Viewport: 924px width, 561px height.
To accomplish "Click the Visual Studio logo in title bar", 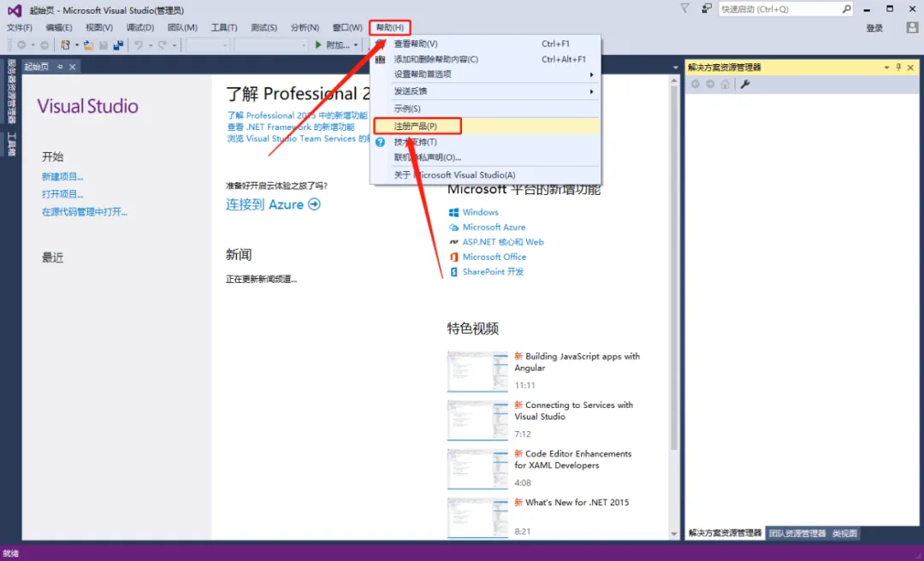I will [15, 10].
